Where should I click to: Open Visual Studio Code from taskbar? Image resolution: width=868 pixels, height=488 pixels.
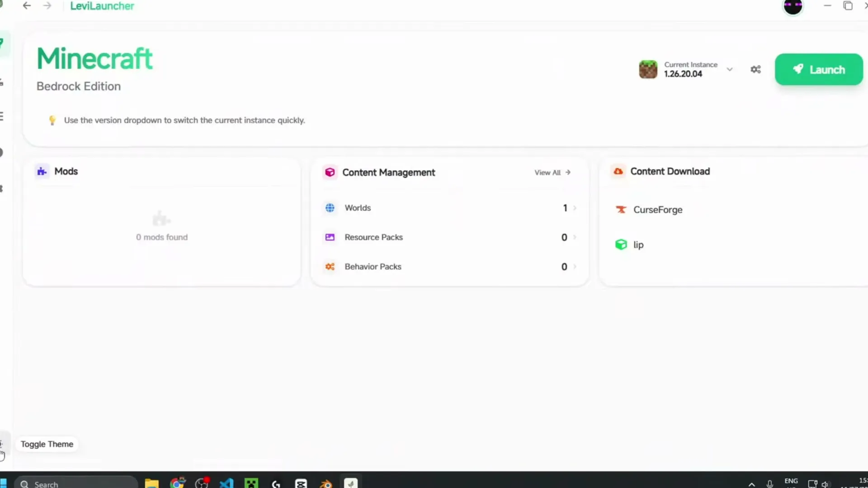click(226, 483)
